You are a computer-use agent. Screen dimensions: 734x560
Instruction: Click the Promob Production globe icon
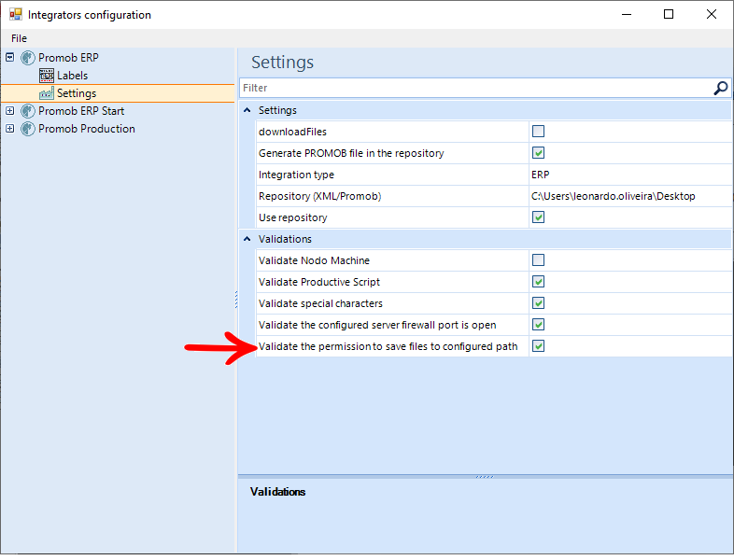(28, 129)
